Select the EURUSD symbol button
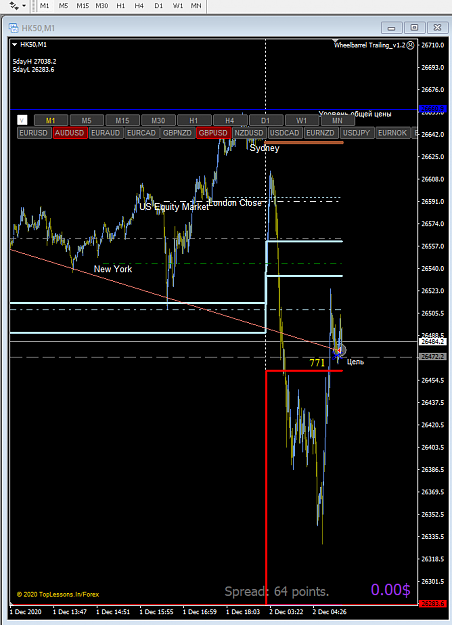 point(33,133)
